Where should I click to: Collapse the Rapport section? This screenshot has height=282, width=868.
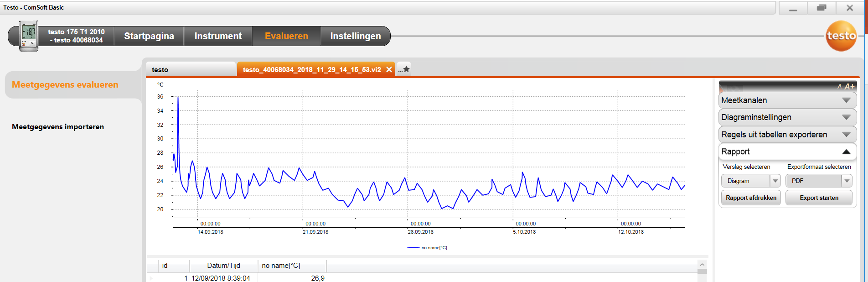[846, 151]
